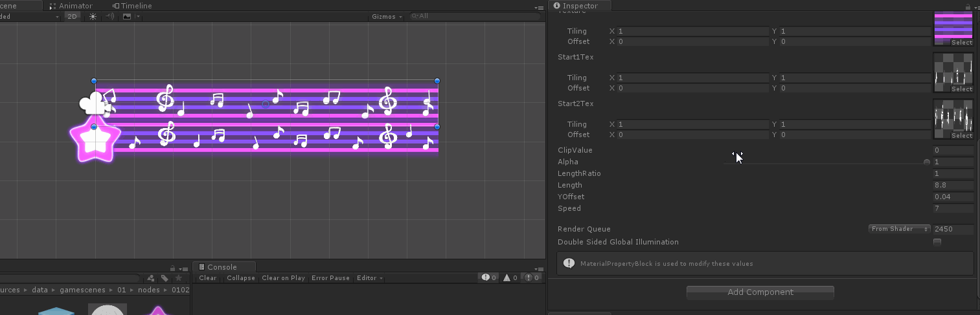This screenshot has width=980, height=315.
Task: Select the blue cube asset thumbnail
Action: (x=56, y=311)
